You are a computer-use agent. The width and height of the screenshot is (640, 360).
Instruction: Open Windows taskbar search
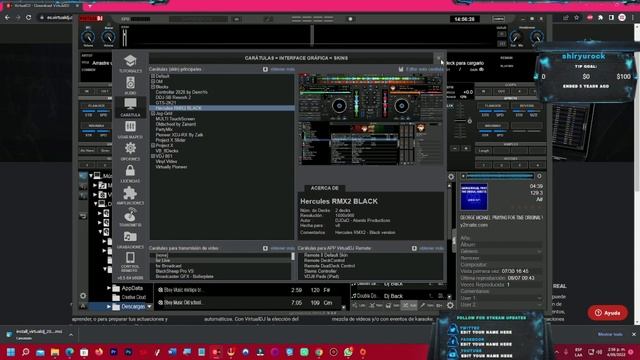point(25,352)
